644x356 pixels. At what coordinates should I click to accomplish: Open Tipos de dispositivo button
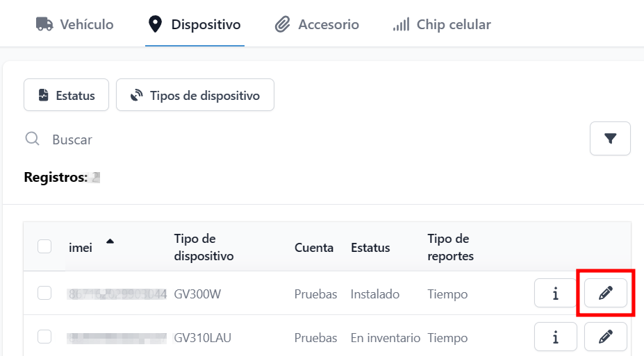(x=195, y=95)
